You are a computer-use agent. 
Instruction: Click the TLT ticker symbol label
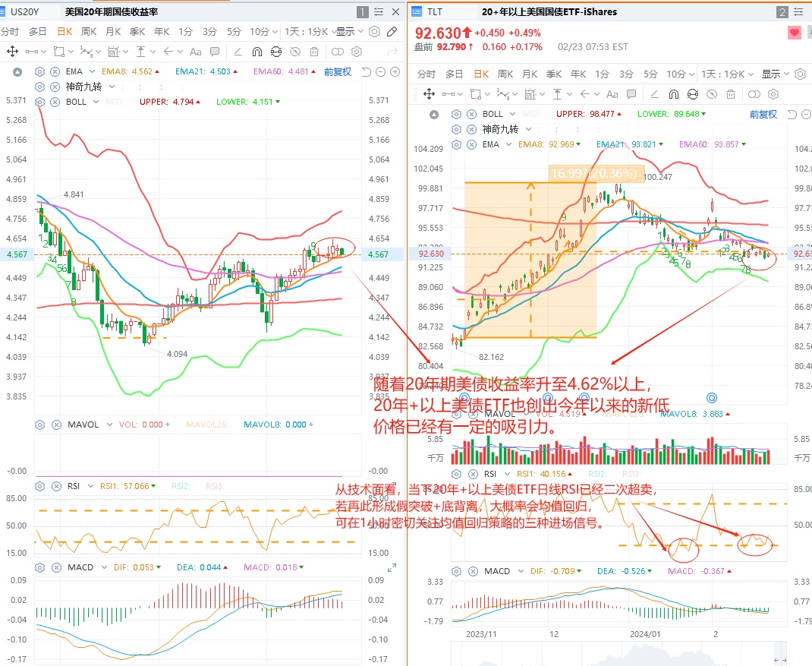[x=435, y=12]
